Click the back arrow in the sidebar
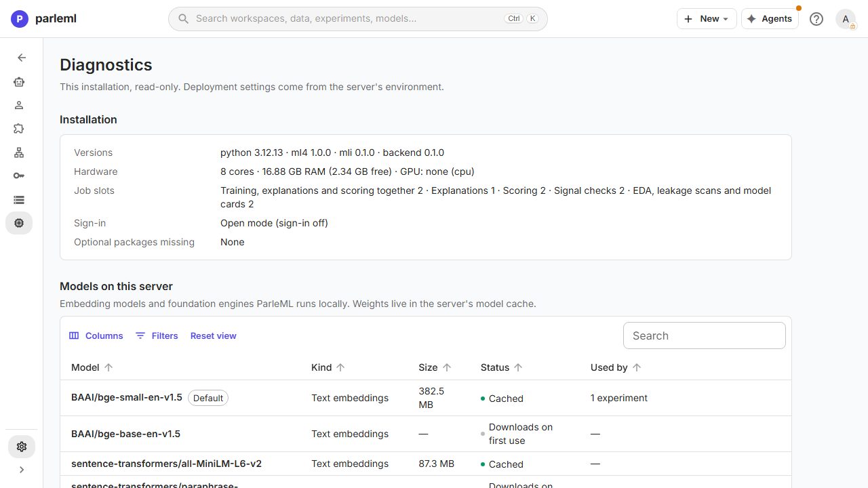This screenshot has width=868, height=488. pos(22,58)
